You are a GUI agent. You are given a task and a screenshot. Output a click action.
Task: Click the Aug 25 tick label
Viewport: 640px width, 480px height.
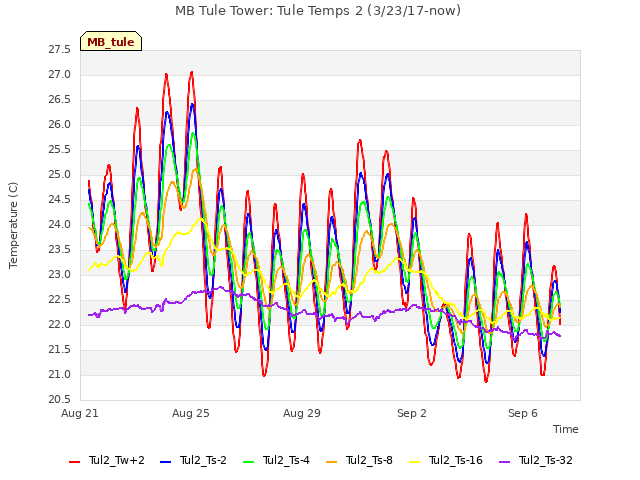tap(191, 413)
